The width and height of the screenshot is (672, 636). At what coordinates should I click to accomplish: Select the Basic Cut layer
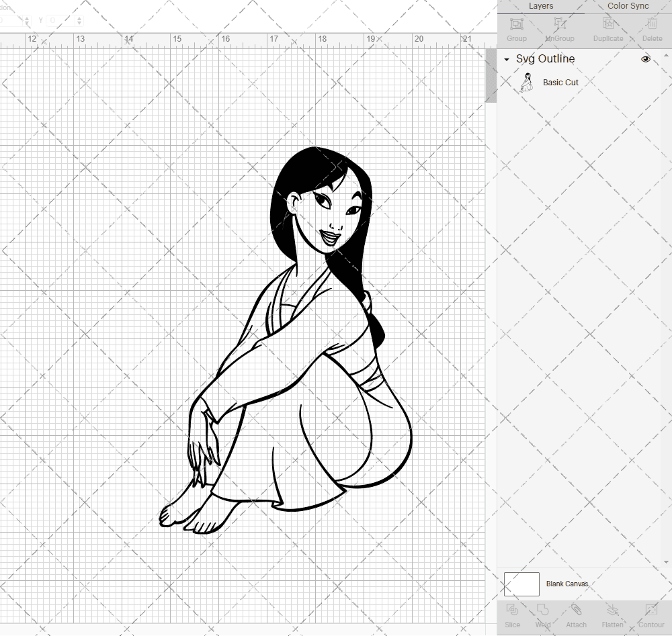tap(560, 82)
